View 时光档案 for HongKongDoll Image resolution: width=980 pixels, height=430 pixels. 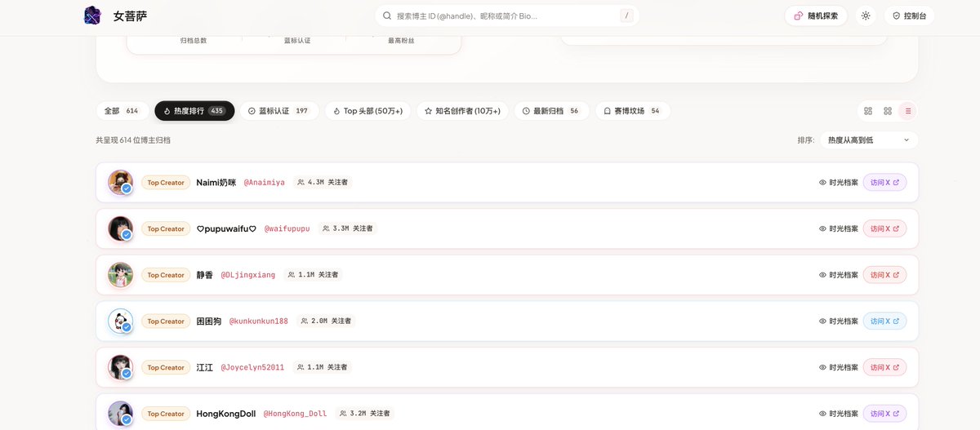point(839,414)
